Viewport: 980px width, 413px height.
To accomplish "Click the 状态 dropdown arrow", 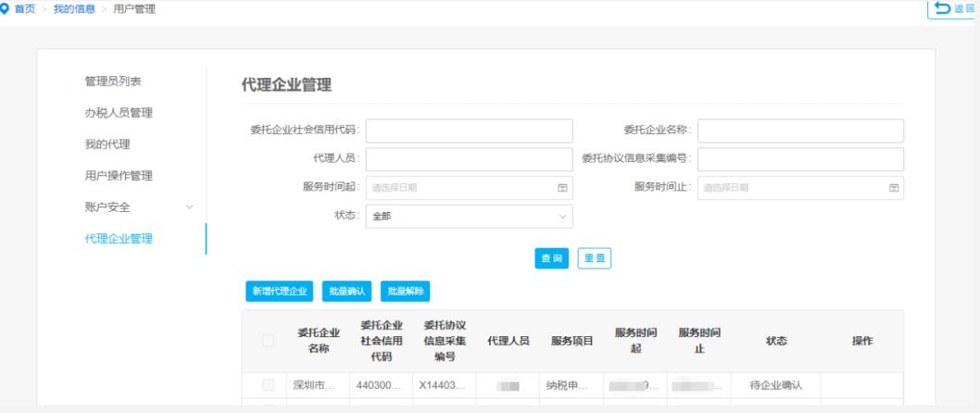I will coord(561,216).
